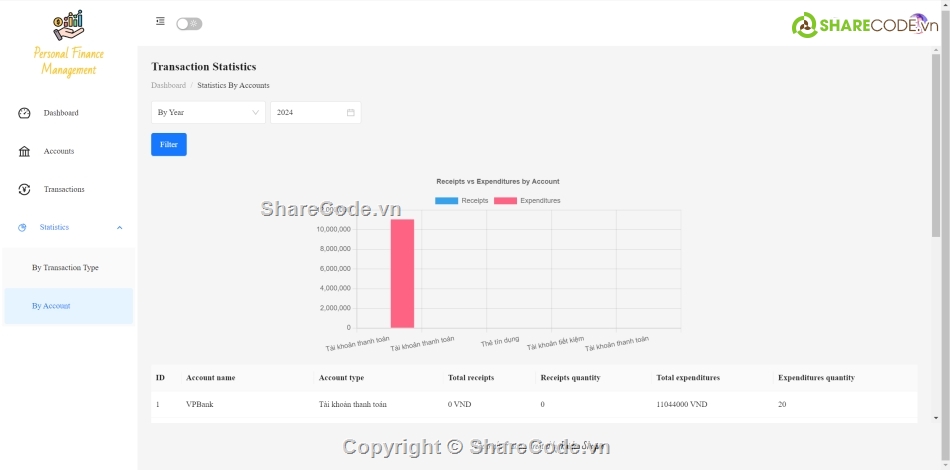
Task: Toggle Expenditures series in chart legend
Action: (527, 201)
